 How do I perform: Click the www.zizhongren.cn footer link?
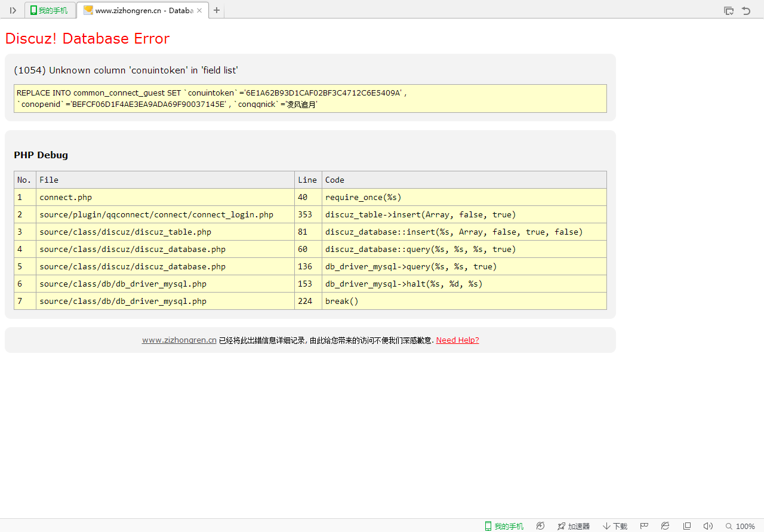click(179, 340)
